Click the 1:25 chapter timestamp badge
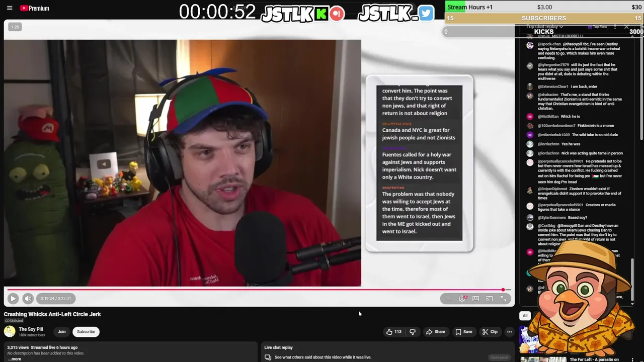 15,27
